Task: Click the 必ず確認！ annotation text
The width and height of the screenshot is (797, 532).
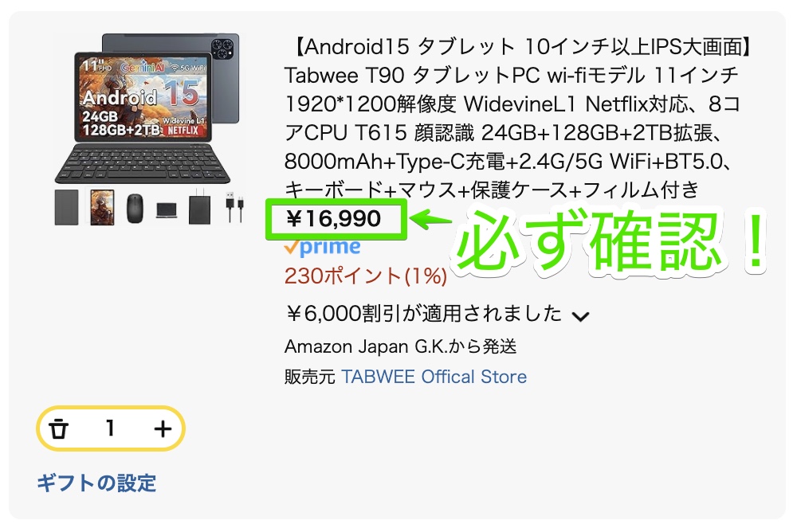Action: click(x=611, y=241)
